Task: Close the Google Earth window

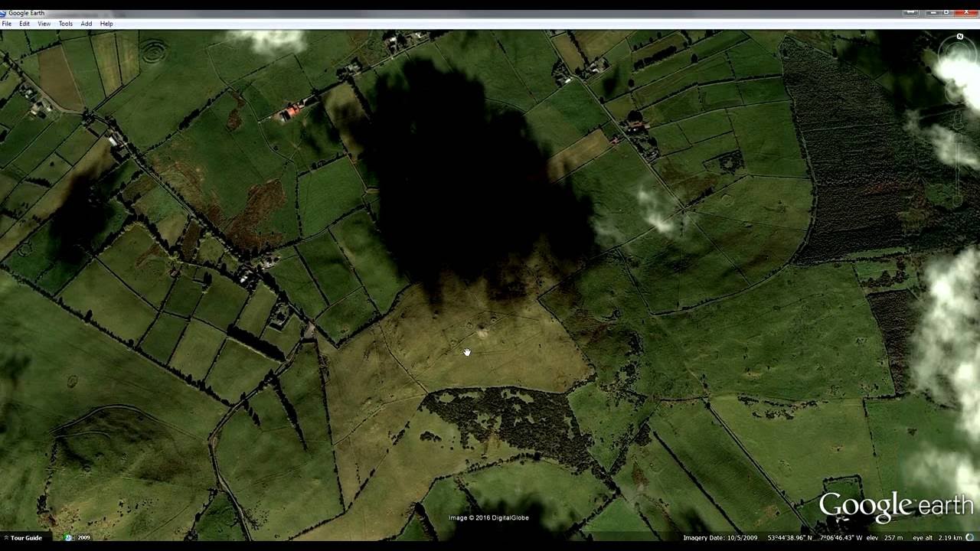Action: 966,12
